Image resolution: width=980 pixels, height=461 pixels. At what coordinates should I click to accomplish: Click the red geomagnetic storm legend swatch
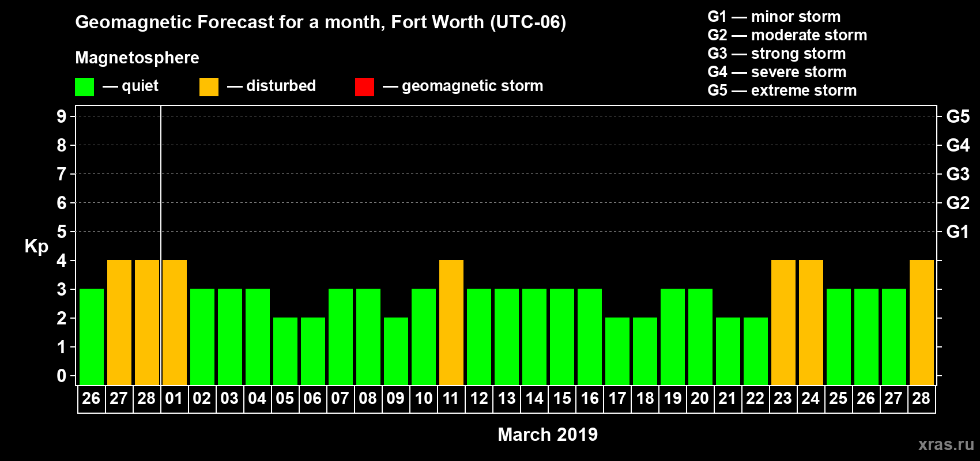point(364,87)
